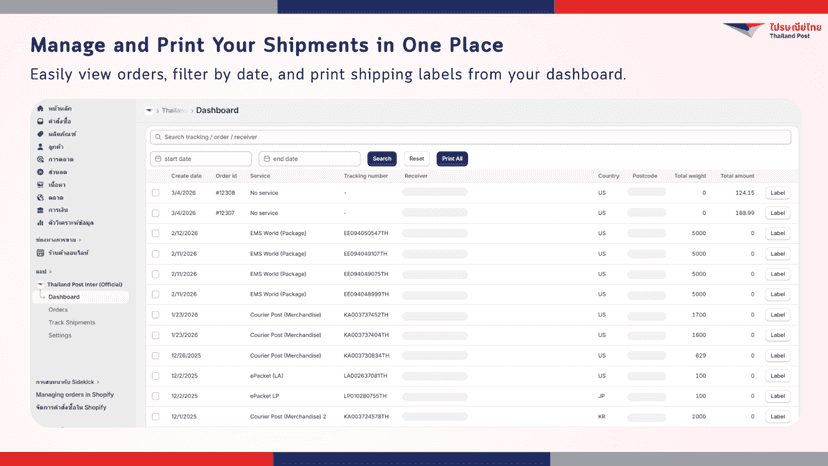Open Track Shipments in sidebar
This screenshot has height=466, width=828.
72,322
